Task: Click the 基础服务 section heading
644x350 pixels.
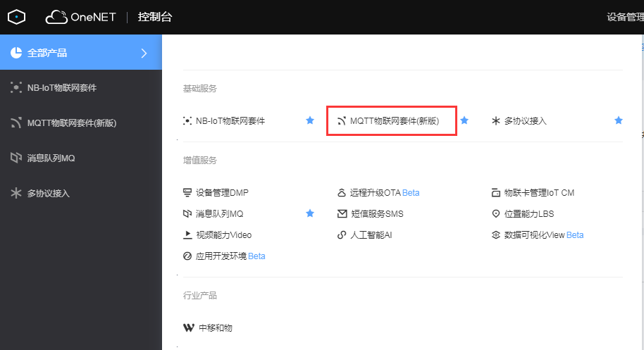Action: 200,88
